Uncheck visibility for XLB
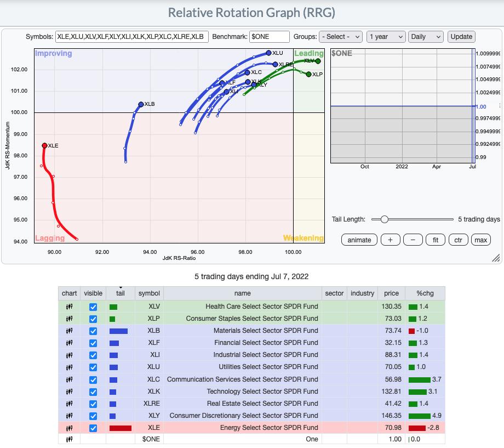The image size is (504, 448). coord(93,331)
